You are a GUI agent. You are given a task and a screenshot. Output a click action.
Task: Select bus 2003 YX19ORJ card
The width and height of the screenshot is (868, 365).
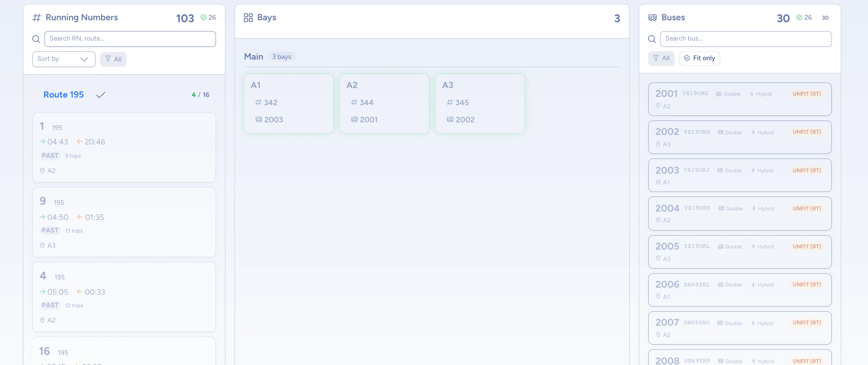740,175
